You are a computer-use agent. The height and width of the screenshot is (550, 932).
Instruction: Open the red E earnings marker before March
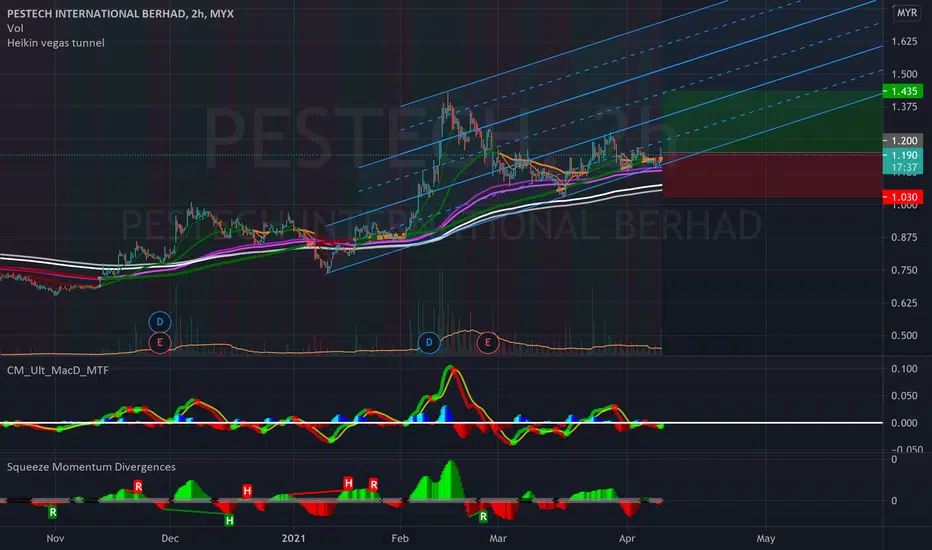tap(488, 342)
